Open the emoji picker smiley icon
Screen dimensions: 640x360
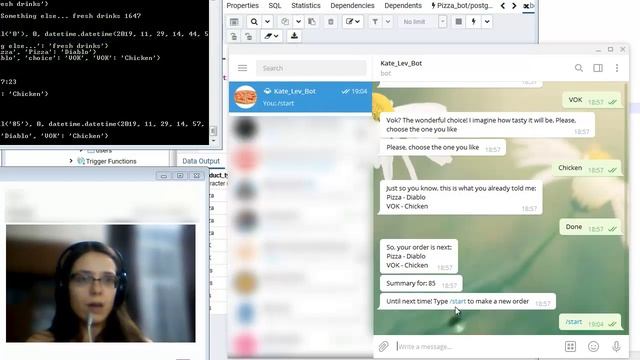pos(593,347)
